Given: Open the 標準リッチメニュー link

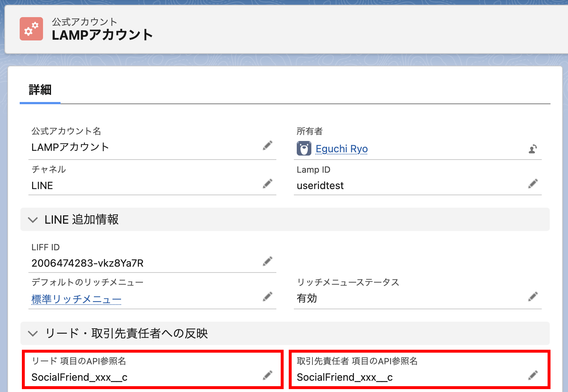Looking at the screenshot, I should pos(76,299).
